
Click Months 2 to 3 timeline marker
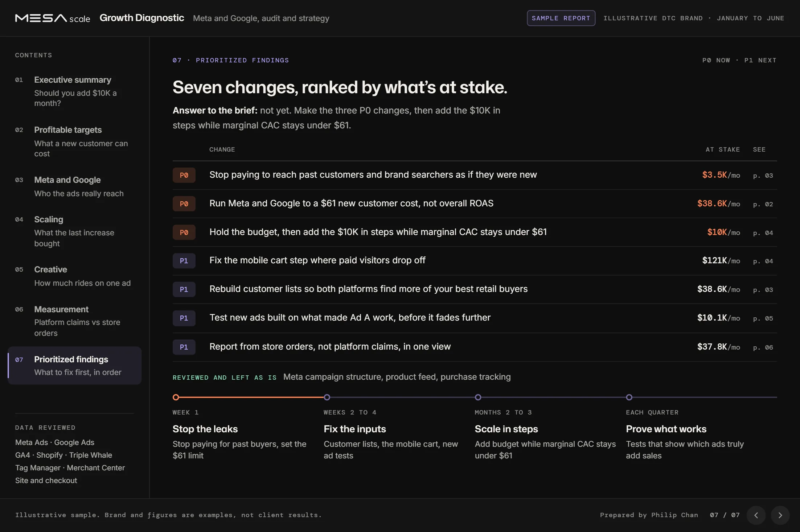(x=478, y=397)
